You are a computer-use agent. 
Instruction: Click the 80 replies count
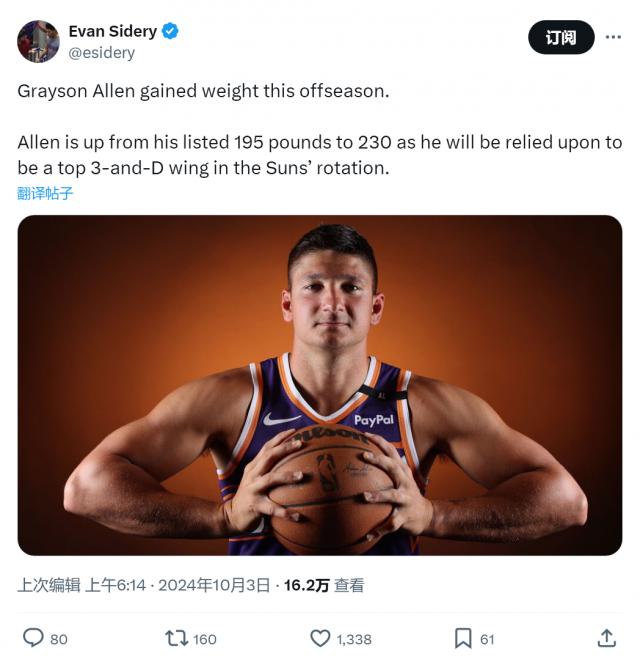[x=58, y=639]
